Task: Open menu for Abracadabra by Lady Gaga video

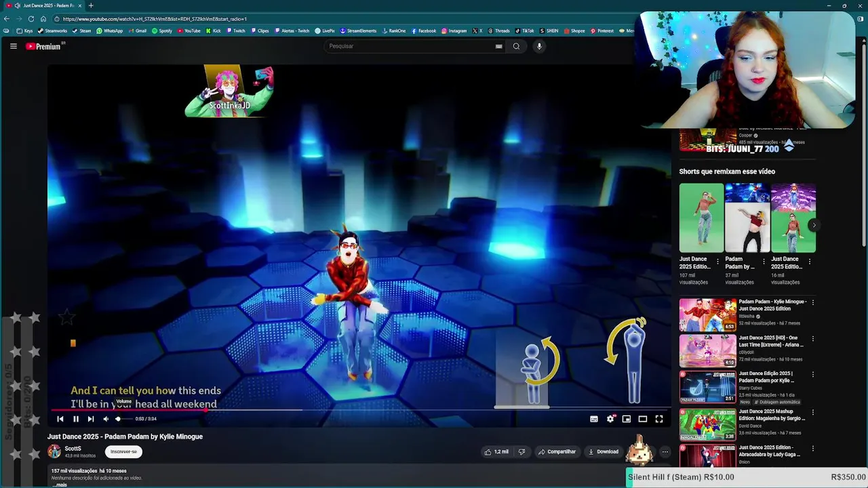Action: coord(813,447)
